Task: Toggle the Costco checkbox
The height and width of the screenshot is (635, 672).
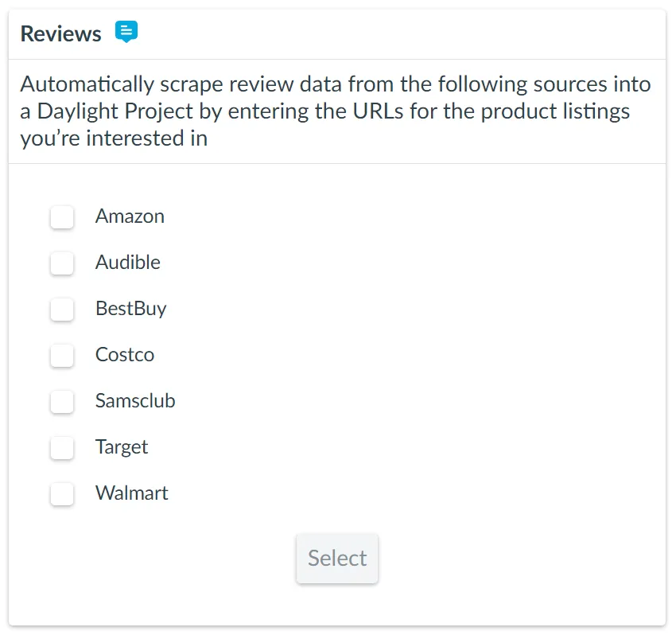Action: pos(62,355)
